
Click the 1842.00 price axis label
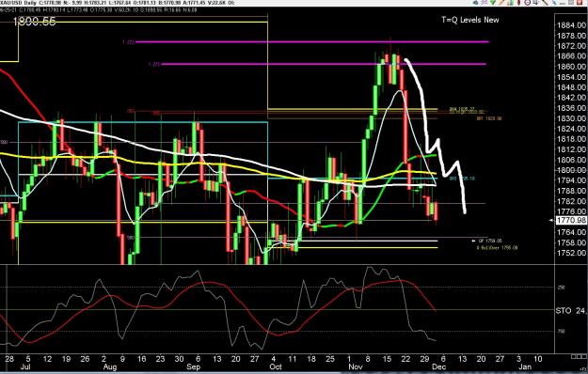(571, 98)
